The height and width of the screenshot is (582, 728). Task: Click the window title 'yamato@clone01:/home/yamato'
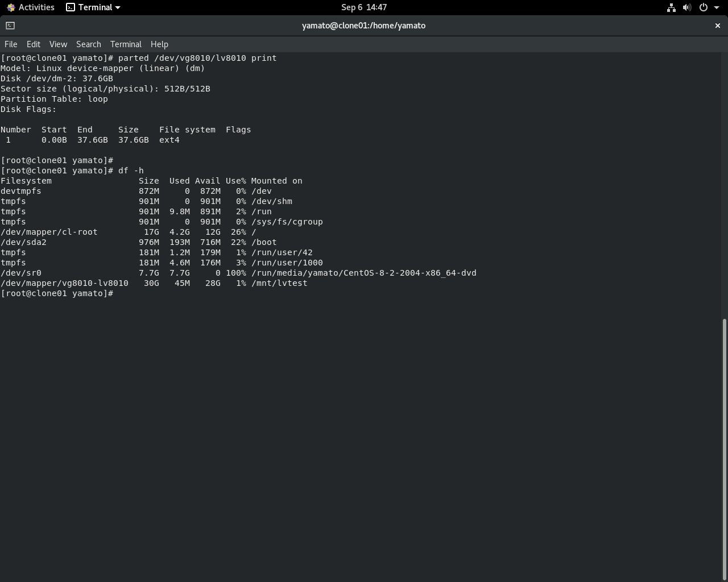[364, 26]
